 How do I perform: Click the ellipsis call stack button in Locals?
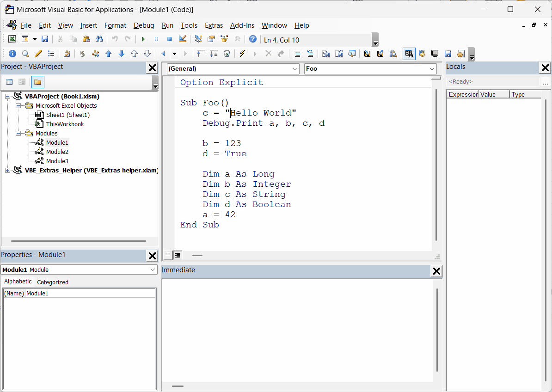click(546, 82)
